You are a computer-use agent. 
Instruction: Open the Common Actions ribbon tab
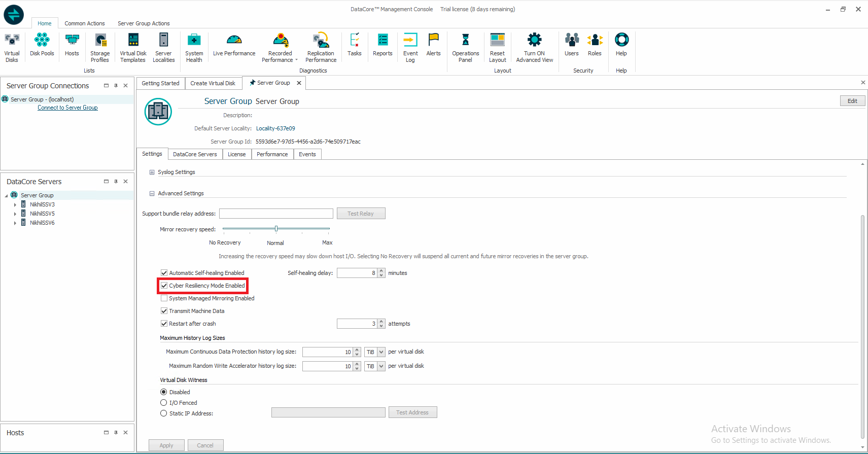pos(84,23)
